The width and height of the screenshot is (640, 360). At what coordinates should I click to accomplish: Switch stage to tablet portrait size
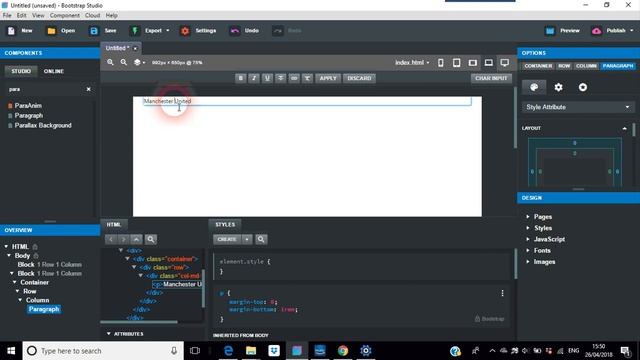click(x=456, y=62)
